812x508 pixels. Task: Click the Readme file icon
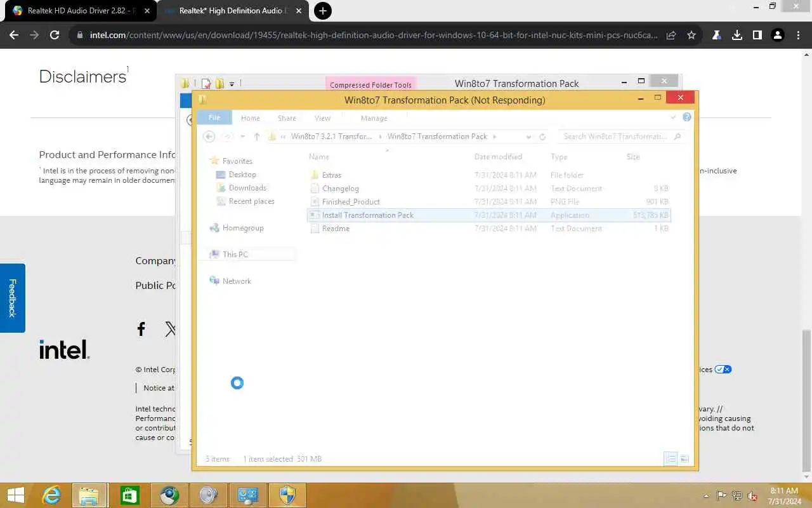point(314,229)
